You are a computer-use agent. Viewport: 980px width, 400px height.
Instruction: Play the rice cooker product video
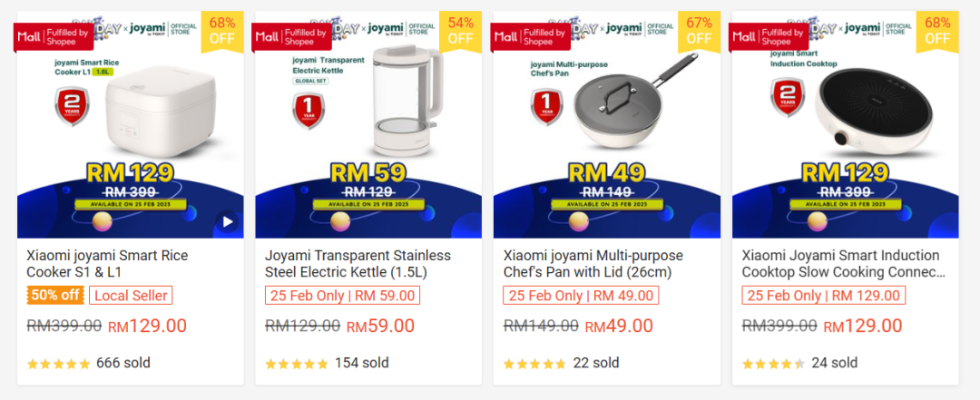(228, 221)
